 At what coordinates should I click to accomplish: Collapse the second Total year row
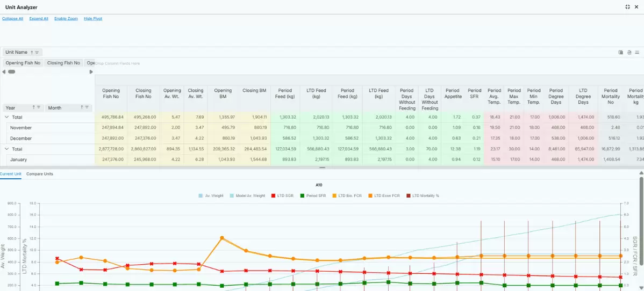[6, 149]
